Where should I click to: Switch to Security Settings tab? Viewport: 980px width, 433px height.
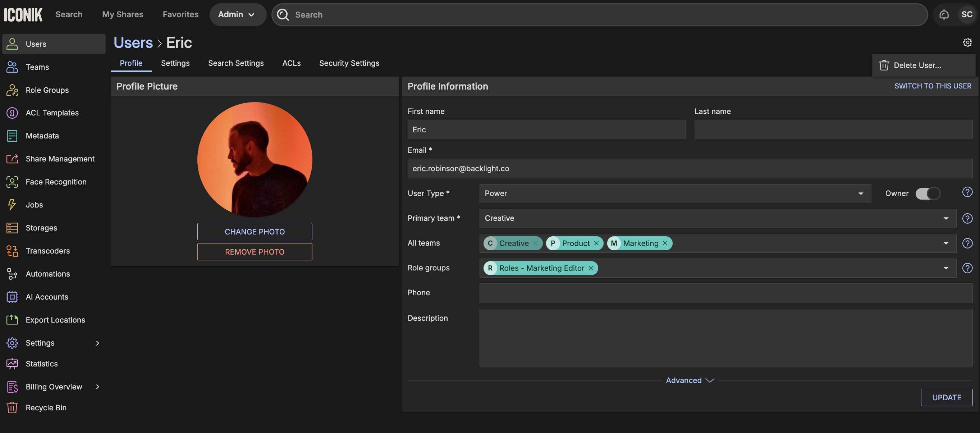pyautogui.click(x=349, y=63)
